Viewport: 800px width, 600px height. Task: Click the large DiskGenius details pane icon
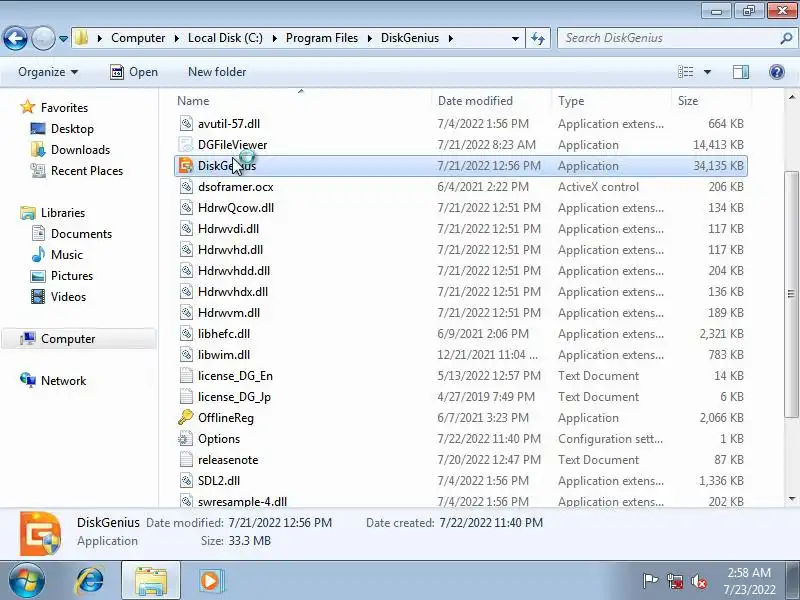point(40,533)
